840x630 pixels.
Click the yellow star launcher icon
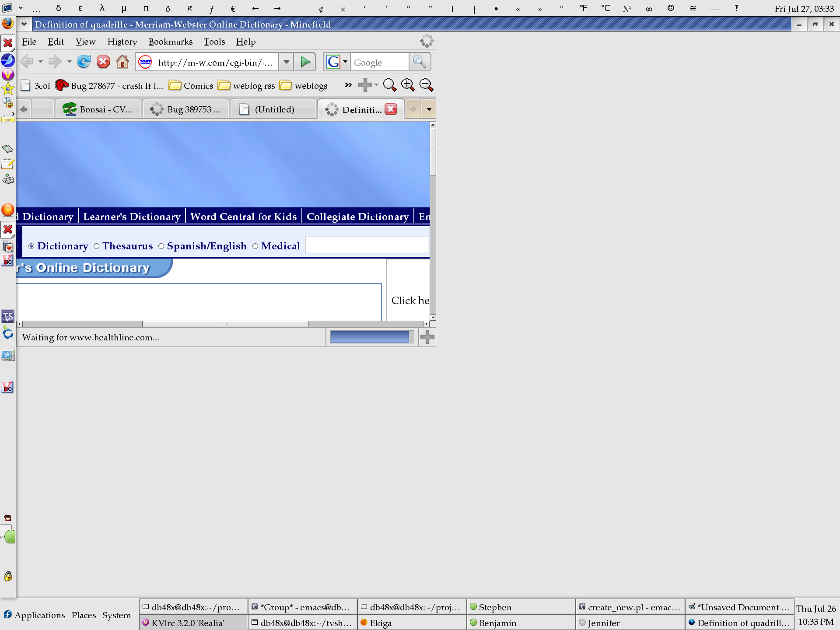(x=8, y=89)
